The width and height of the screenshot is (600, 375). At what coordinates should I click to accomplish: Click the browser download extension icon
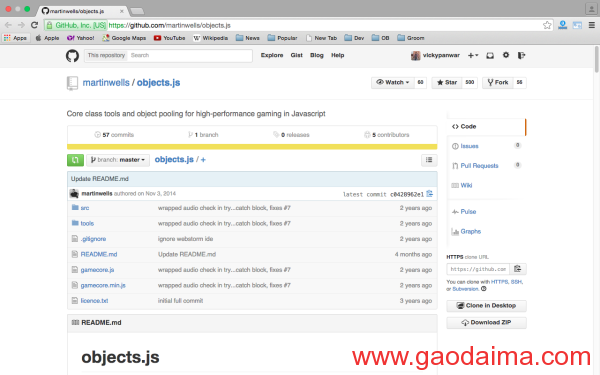(562, 25)
